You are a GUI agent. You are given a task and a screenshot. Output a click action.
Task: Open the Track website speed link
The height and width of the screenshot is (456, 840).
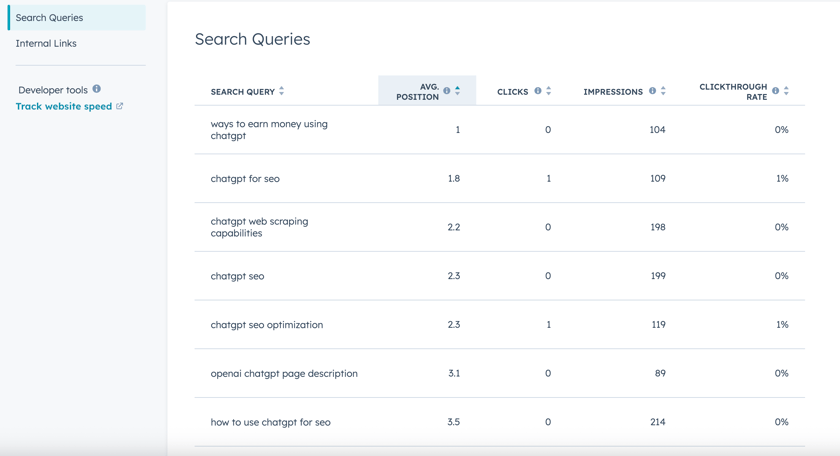click(64, 106)
